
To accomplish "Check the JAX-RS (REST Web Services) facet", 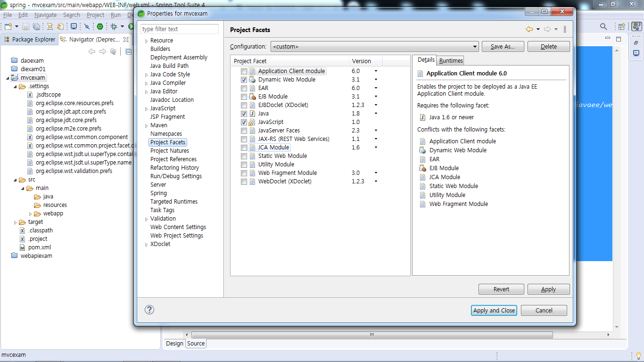I will 244,139.
